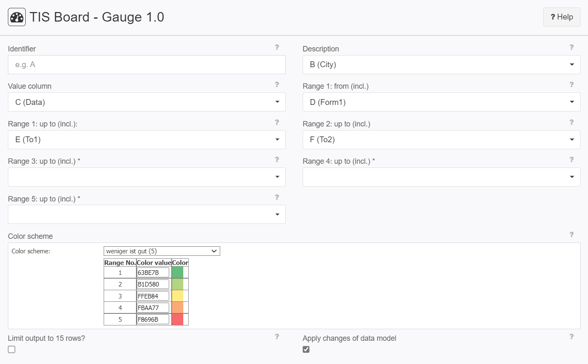Open the empty Range 4 up to dropdown
Image resolution: width=588 pixels, height=364 pixels.
[x=441, y=177]
